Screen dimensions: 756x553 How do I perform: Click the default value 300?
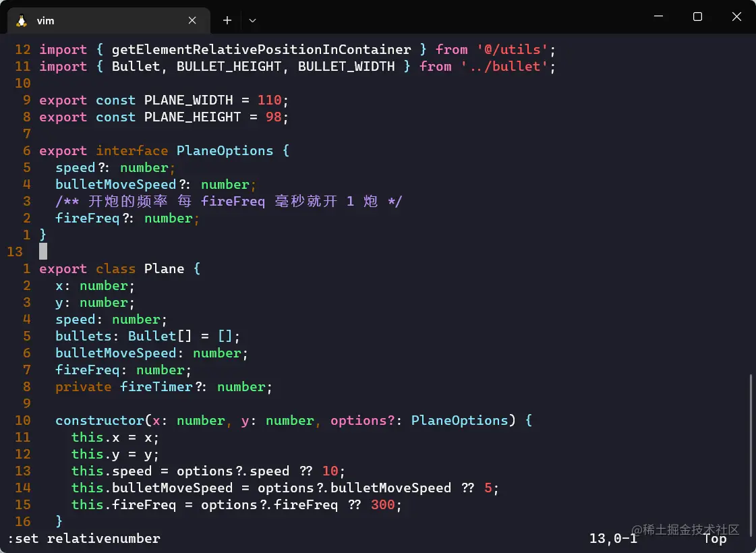click(383, 505)
